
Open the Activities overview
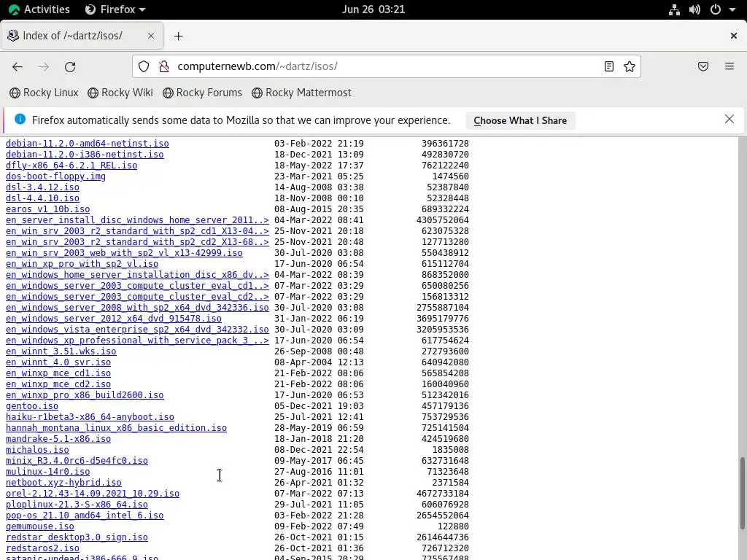(39, 9)
